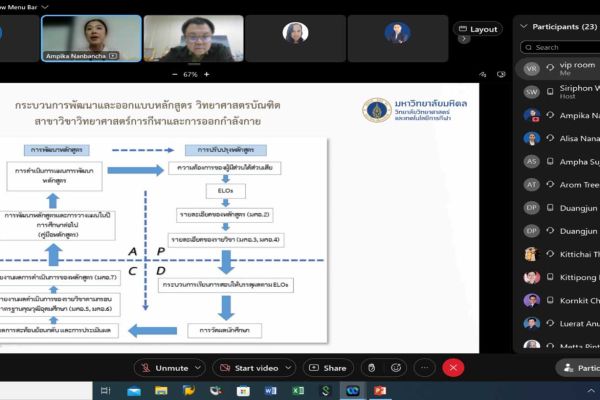
Task: Collapse the Participants list header chevron
Action: 523,24
